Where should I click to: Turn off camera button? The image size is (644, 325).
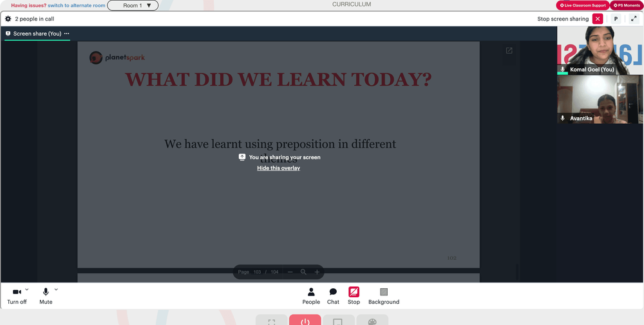(x=17, y=295)
